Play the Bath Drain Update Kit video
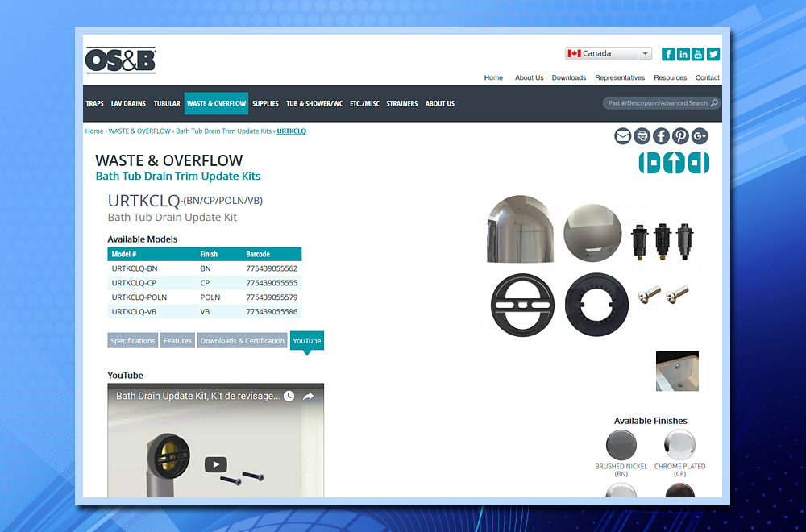Image resolution: width=806 pixels, height=532 pixels. tap(216, 464)
